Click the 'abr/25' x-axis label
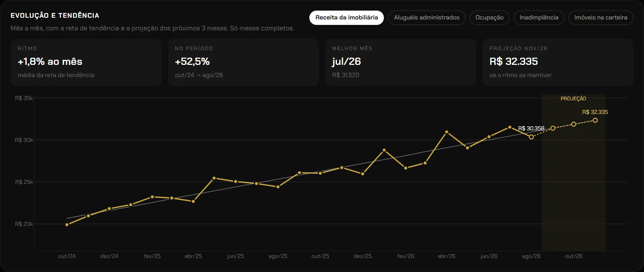644x272 pixels. (193, 256)
